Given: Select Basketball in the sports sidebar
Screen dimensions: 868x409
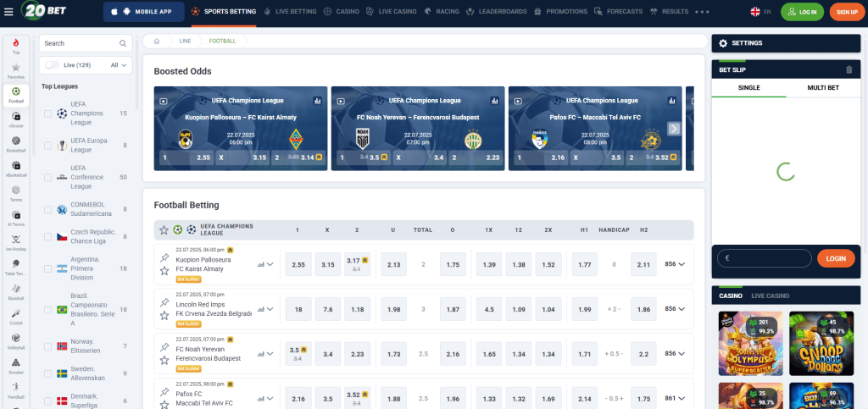Looking at the screenshot, I should click(16, 144).
